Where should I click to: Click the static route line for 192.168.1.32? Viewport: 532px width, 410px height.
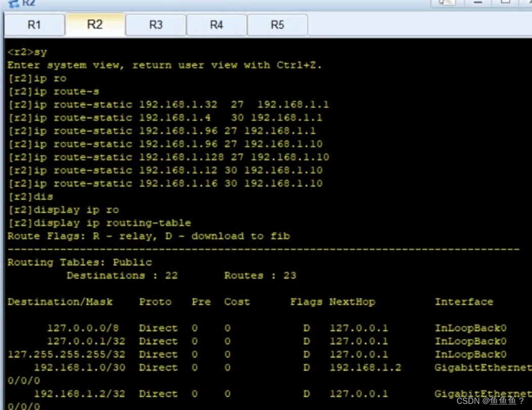(168, 105)
